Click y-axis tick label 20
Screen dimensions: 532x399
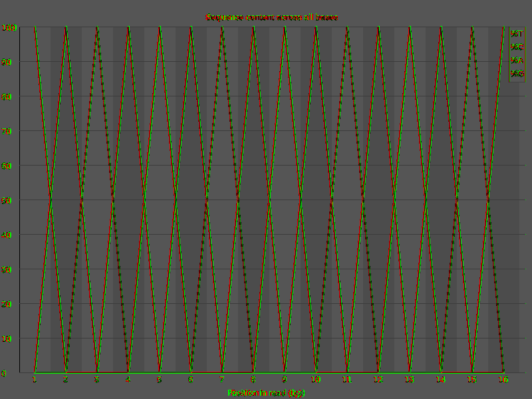click(7, 305)
